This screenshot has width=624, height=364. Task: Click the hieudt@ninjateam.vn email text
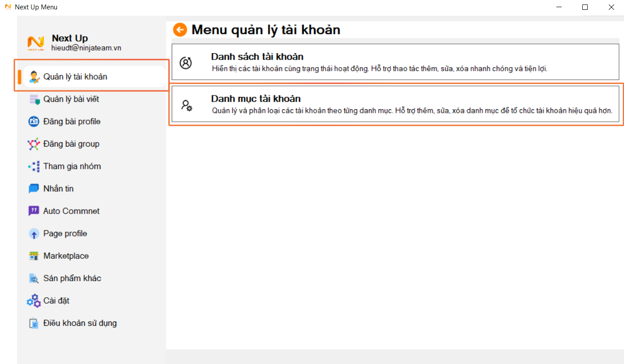86,48
